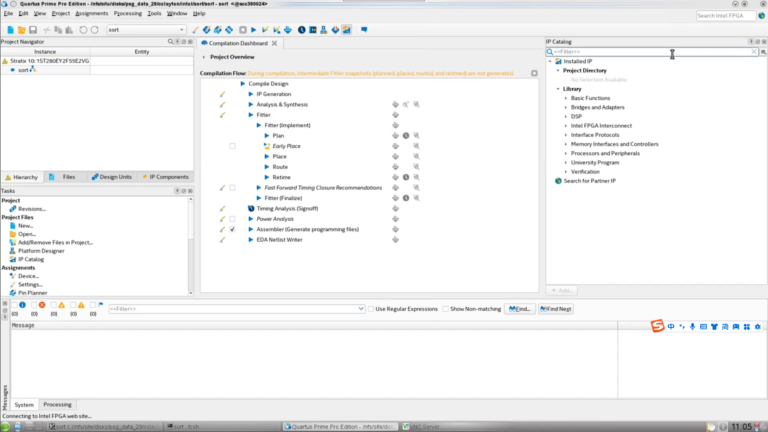The height and width of the screenshot is (432, 768).
Task: Open the revision dropdown showing sort
Action: pyautogui.click(x=146, y=30)
